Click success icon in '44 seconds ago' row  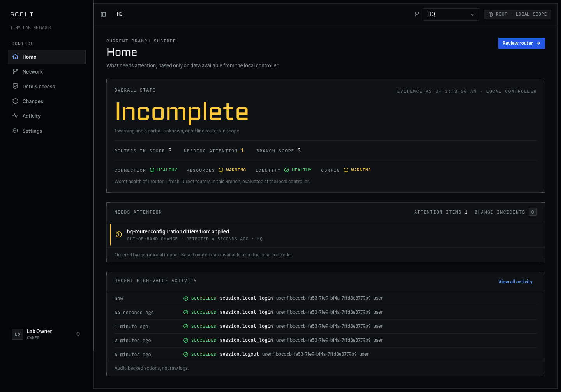pyautogui.click(x=186, y=313)
